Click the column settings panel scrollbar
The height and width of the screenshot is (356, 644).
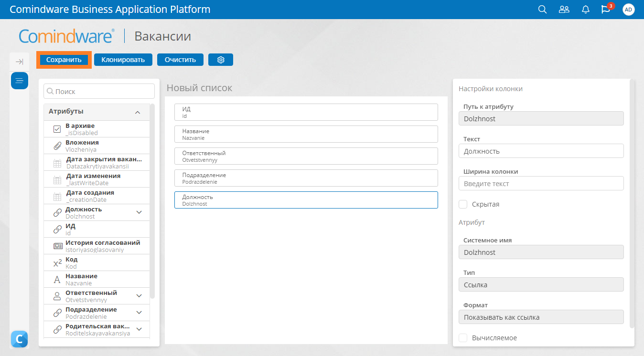632,204
